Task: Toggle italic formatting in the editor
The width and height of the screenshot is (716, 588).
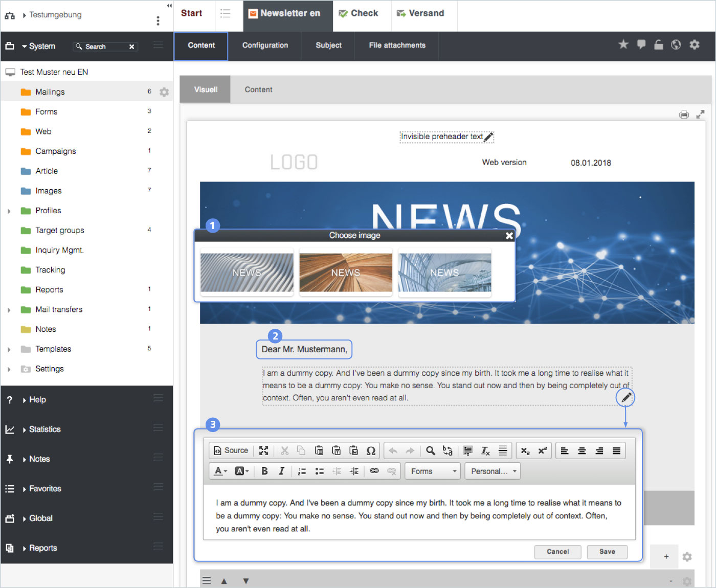Action: click(281, 471)
